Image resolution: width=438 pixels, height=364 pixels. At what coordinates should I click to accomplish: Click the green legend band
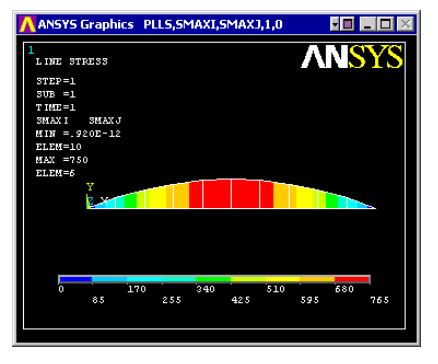(213, 279)
